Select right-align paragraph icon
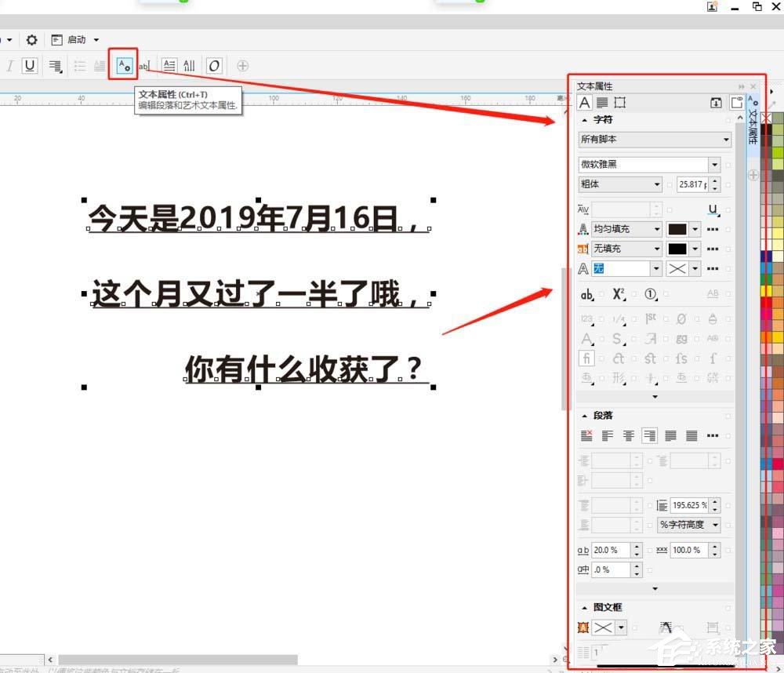Viewport: 784px width, 673px height. 649,435
